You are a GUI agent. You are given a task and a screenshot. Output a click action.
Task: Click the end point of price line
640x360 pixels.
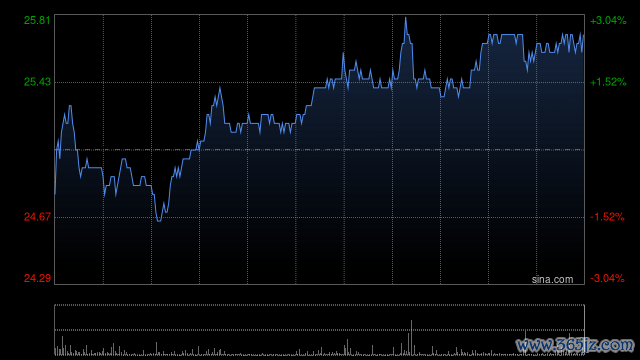583,36
